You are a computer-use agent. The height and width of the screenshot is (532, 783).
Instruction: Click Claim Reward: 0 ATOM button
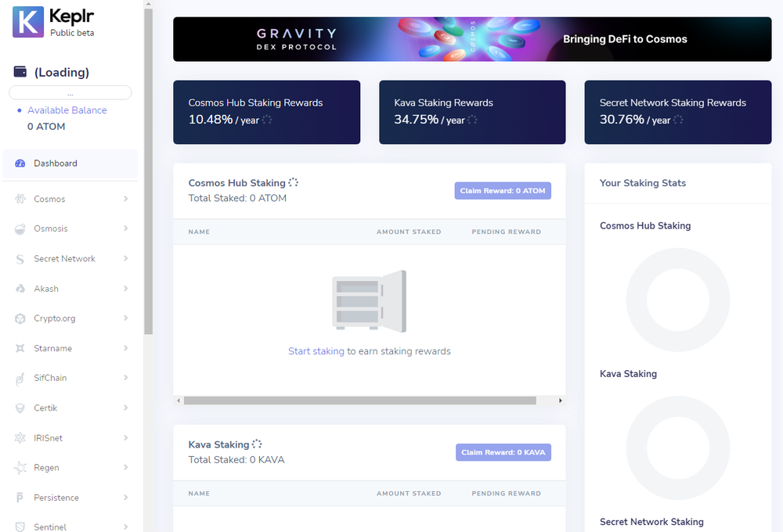[503, 191]
